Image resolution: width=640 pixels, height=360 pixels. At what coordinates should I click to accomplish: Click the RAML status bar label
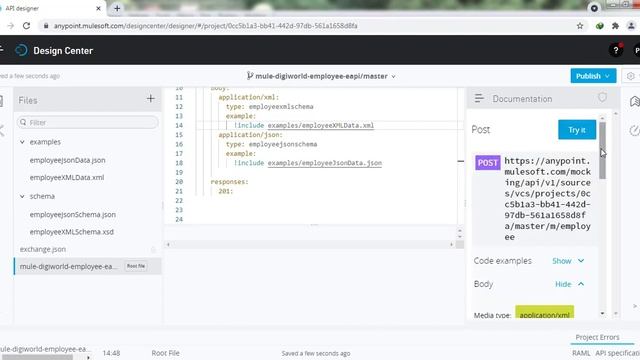[581, 353]
